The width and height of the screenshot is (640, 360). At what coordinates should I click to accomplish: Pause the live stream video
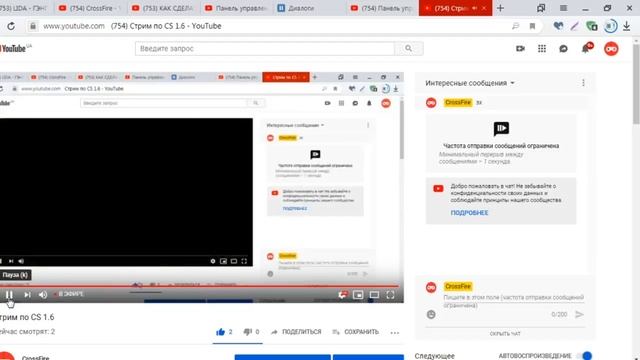9,294
